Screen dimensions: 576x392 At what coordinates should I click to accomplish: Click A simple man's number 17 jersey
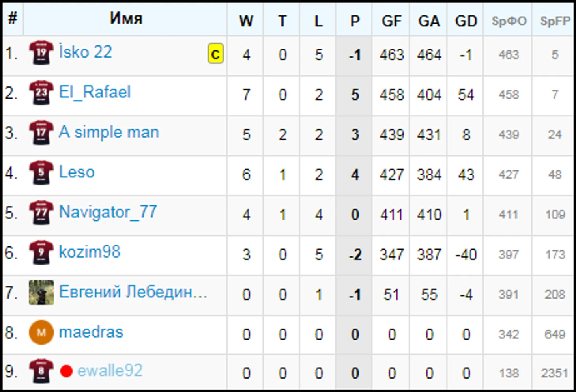tap(41, 133)
